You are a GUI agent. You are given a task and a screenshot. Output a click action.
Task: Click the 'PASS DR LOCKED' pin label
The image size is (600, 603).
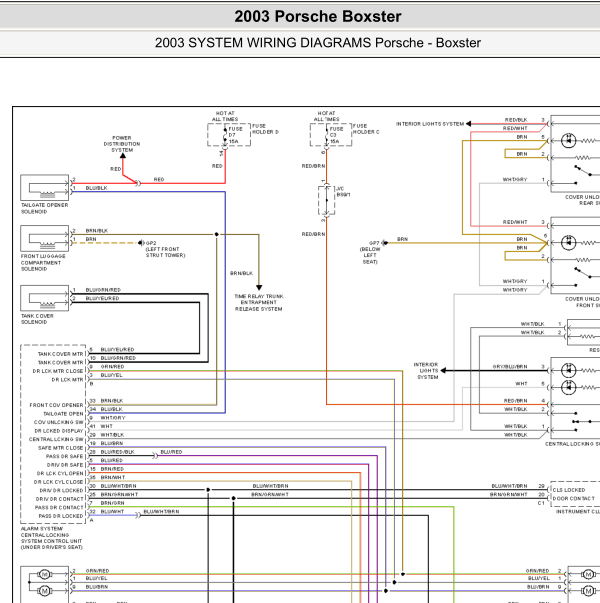point(61,516)
